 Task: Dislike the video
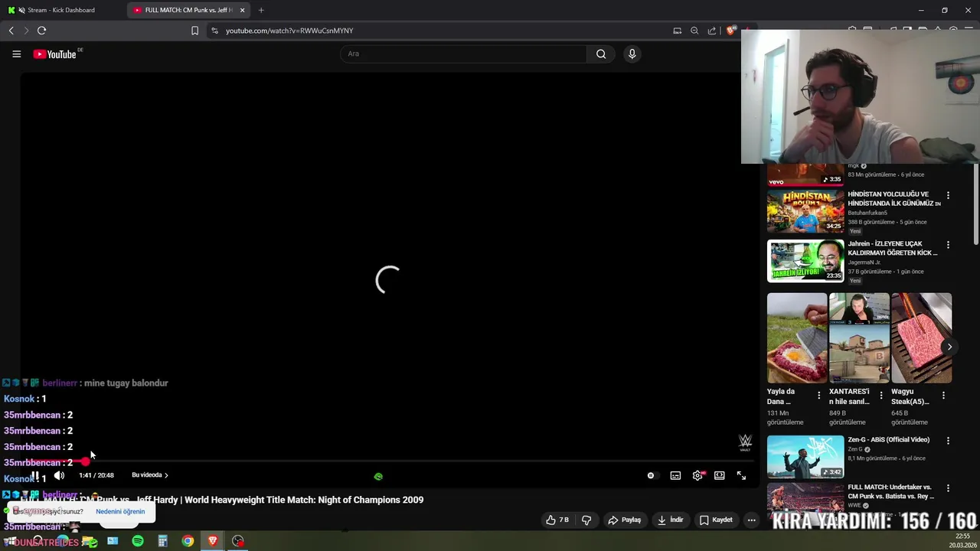click(586, 520)
